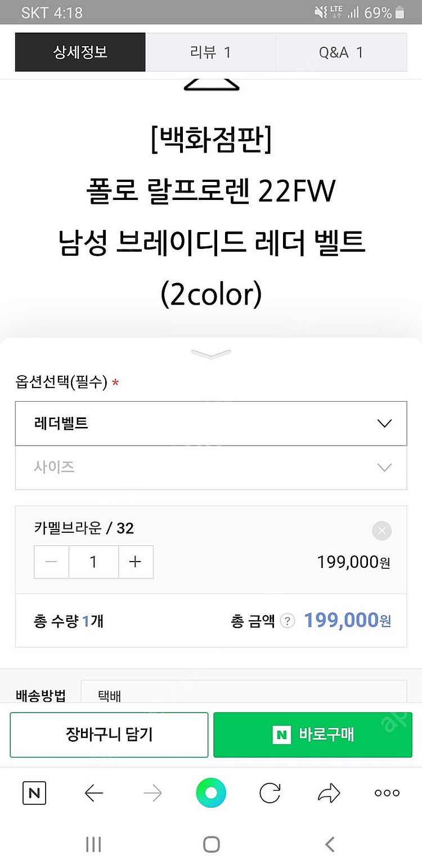422x868 pixels.
Task: Go back with the browser back arrow
Action: pyautogui.click(x=94, y=793)
